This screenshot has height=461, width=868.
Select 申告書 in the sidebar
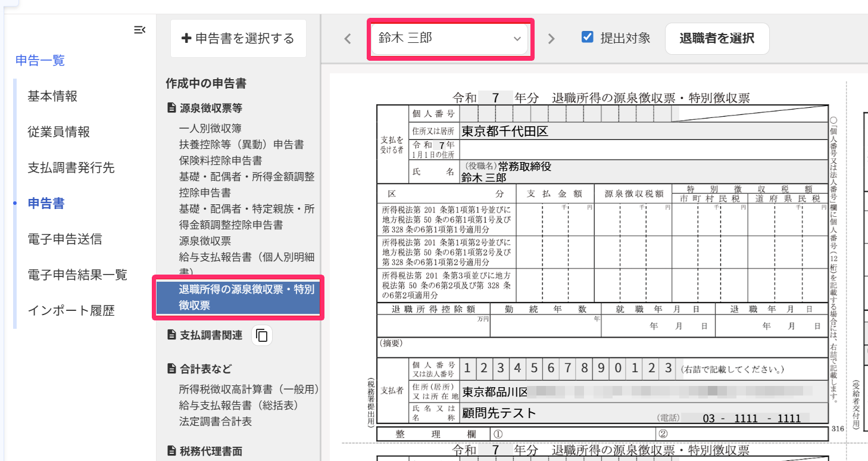pyautogui.click(x=46, y=204)
